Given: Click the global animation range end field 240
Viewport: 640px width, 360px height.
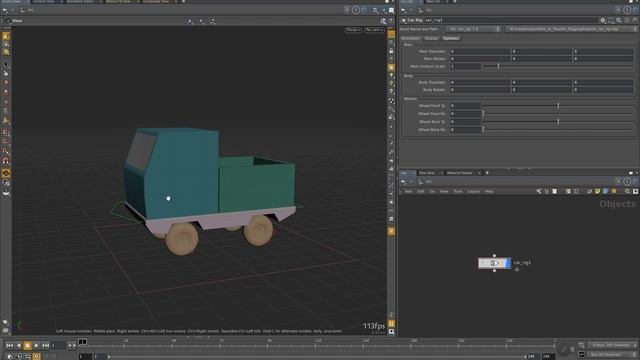Looking at the screenshot, I should point(547,356).
